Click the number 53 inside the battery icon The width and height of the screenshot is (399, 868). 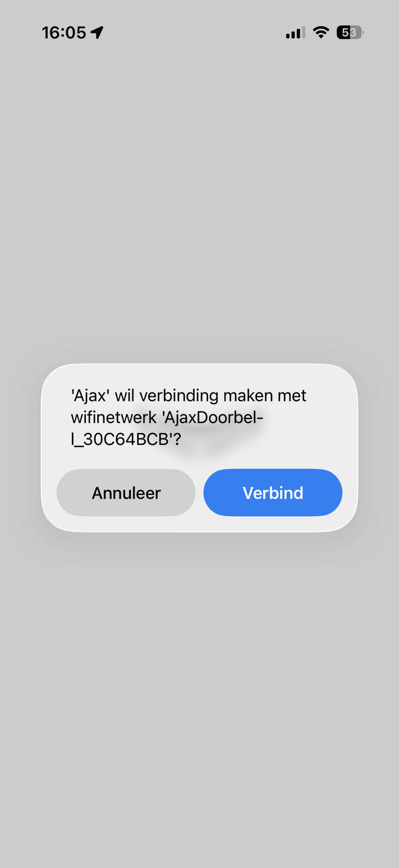[x=349, y=33]
